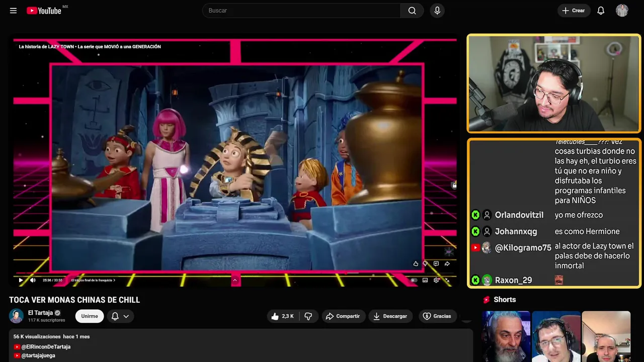Click Orlandovitzil's user avatar icon

[x=487, y=215]
